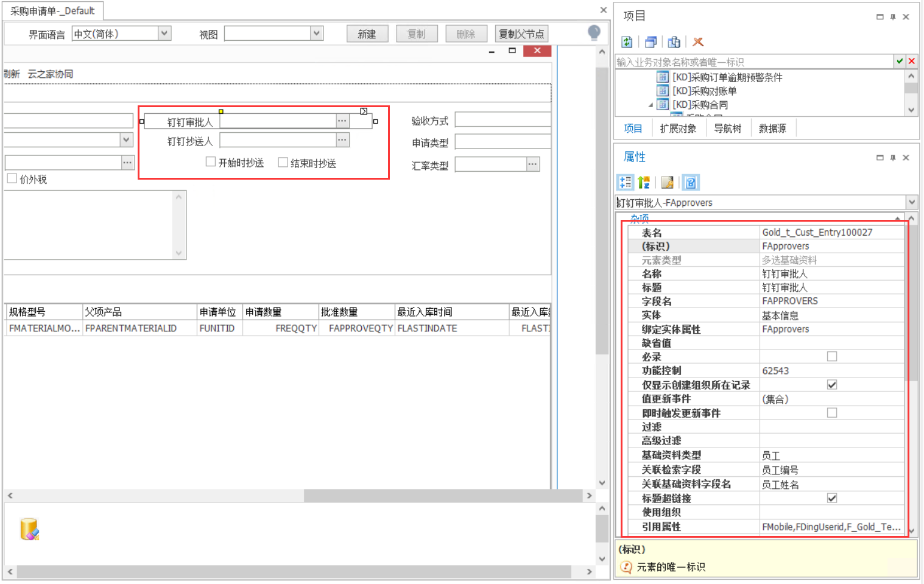Click the property pages key icon
Image resolution: width=924 pixels, height=584 pixels.
pyautogui.click(x=668, y=182)
